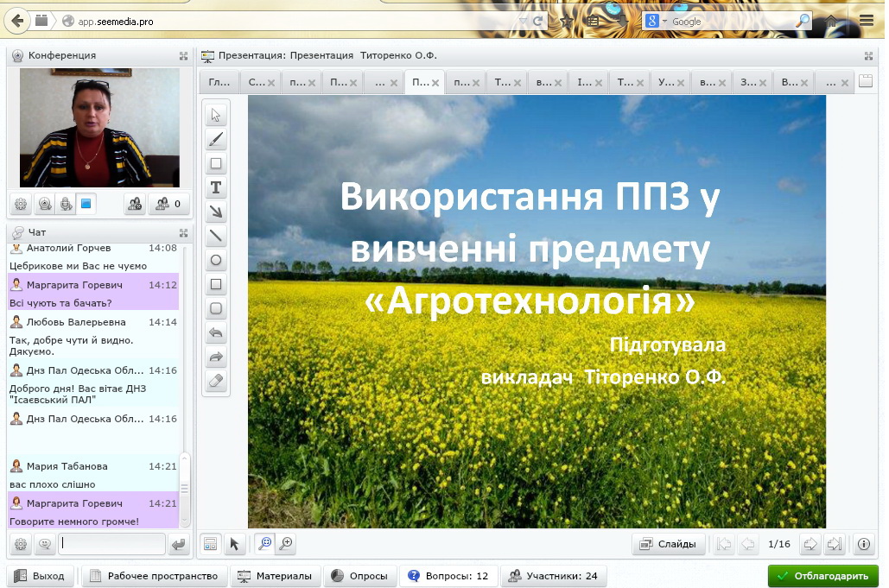
Task: Switch to the first 'Гл...' presentation tab
Action: 219,83
